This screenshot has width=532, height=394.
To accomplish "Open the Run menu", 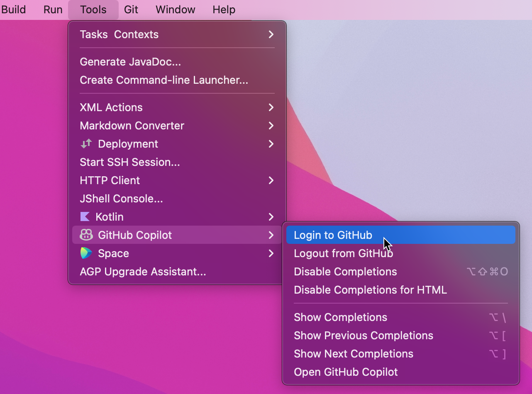I will click(53, 10).
